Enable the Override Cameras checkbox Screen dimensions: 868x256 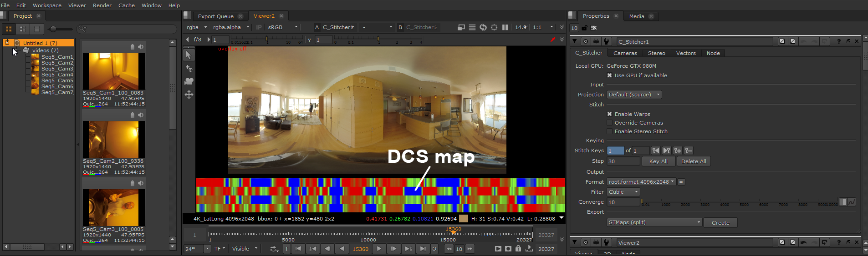pyautogui.click(x=609, y=123)
